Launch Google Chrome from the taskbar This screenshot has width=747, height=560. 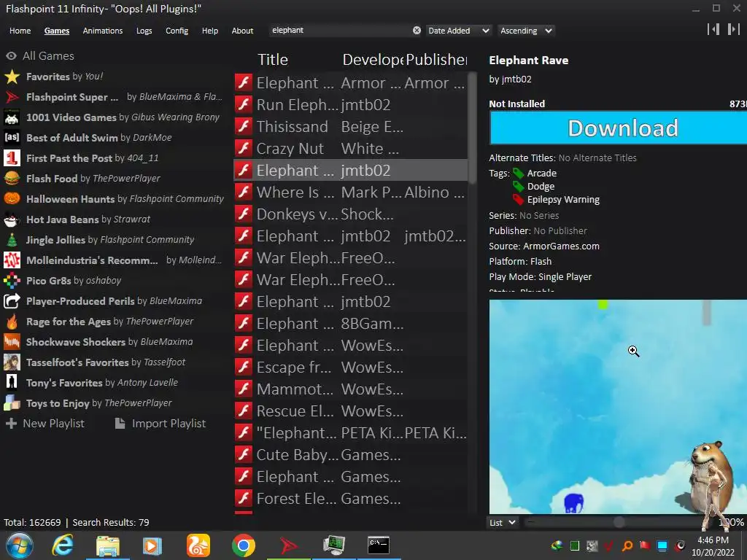pyautogui.click(x=244, y=545)
